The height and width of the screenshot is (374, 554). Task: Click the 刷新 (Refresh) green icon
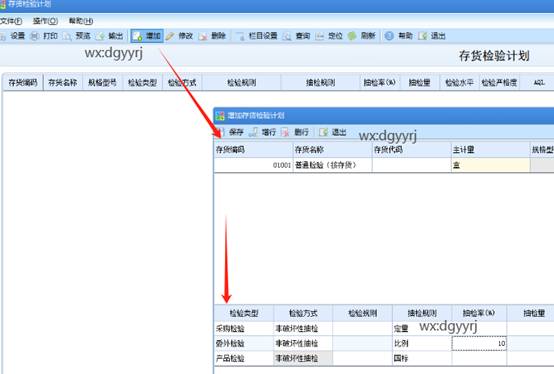[x=352, y=36]
